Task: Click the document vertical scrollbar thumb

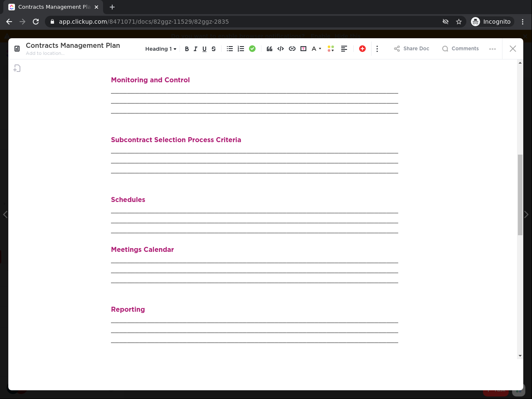Action: [520, 195]
